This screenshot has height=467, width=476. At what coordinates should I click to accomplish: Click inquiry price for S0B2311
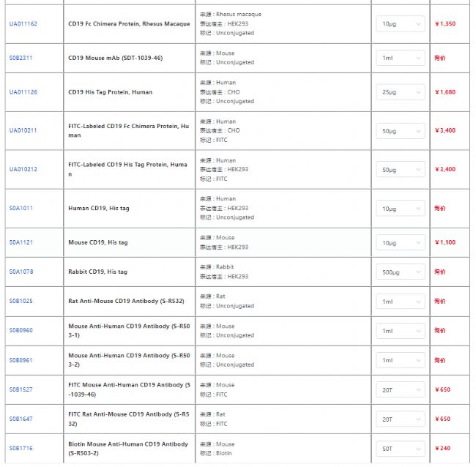click(439, 58)
